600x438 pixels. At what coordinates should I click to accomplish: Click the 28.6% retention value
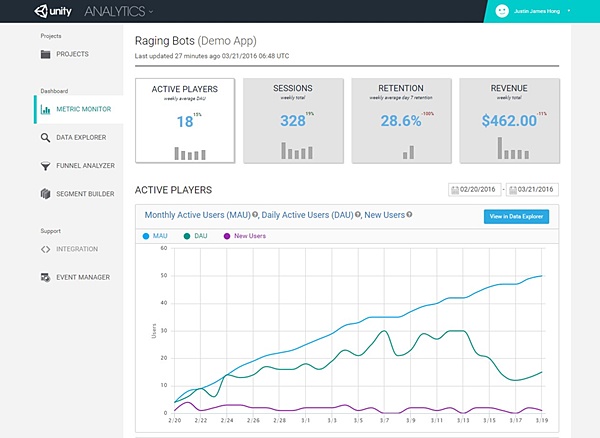(x=401, y=121)
